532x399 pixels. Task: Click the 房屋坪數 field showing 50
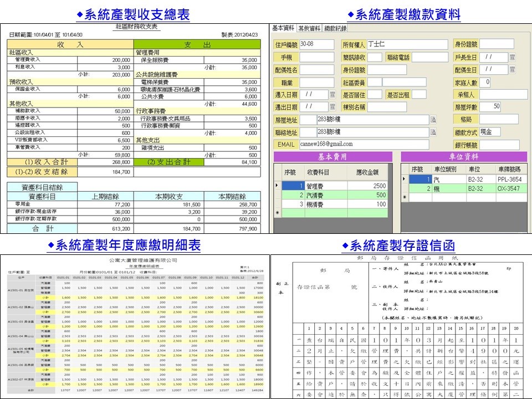[x=490, y=107]
